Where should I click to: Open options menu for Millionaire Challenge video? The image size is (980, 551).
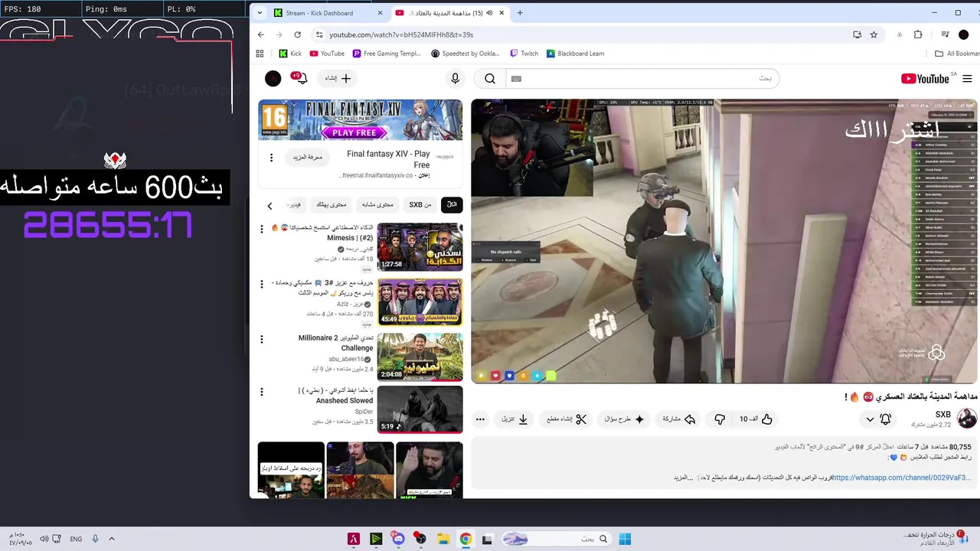(263, 339)
